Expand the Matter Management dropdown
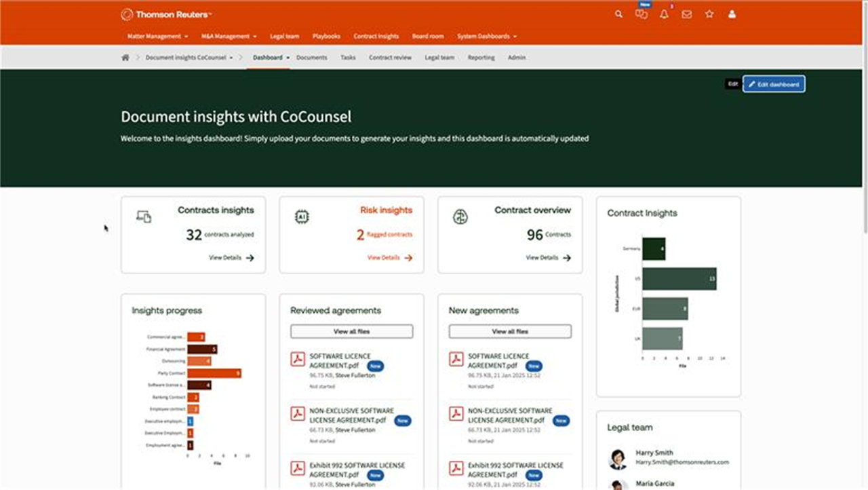Image resolution: width=868 pixels, height=490 pixels. [x=157, y=36]
